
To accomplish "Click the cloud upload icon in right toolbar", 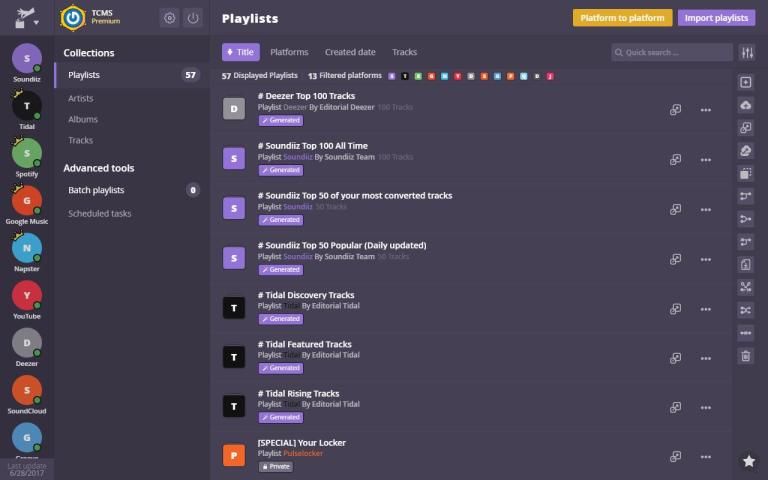I will pyautogui.click(x=746, y=105).
